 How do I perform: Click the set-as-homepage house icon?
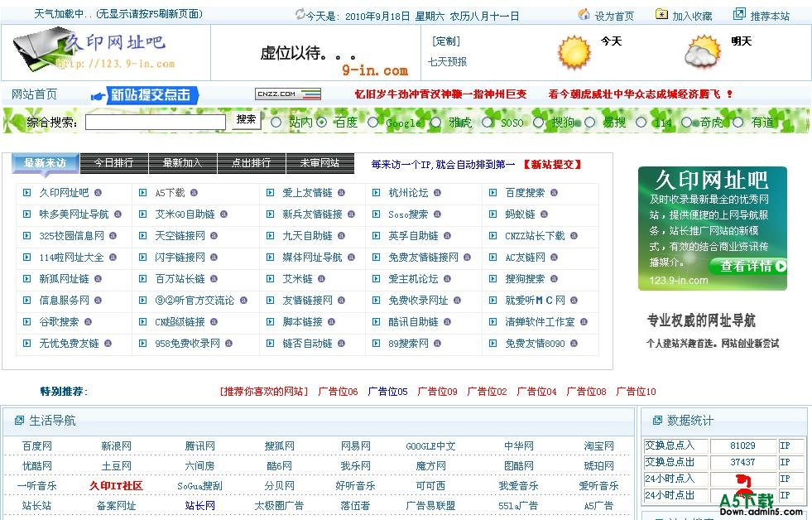click(x=584, y=14)
